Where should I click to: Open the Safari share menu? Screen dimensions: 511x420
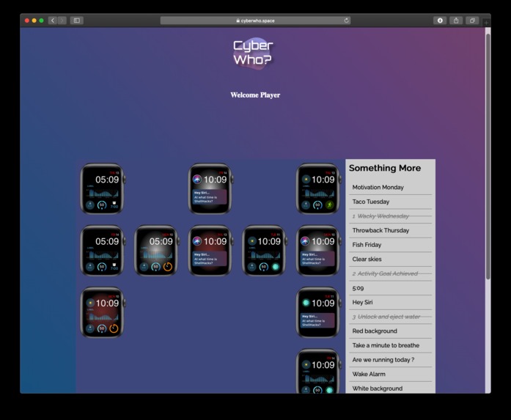pos(456,21)
